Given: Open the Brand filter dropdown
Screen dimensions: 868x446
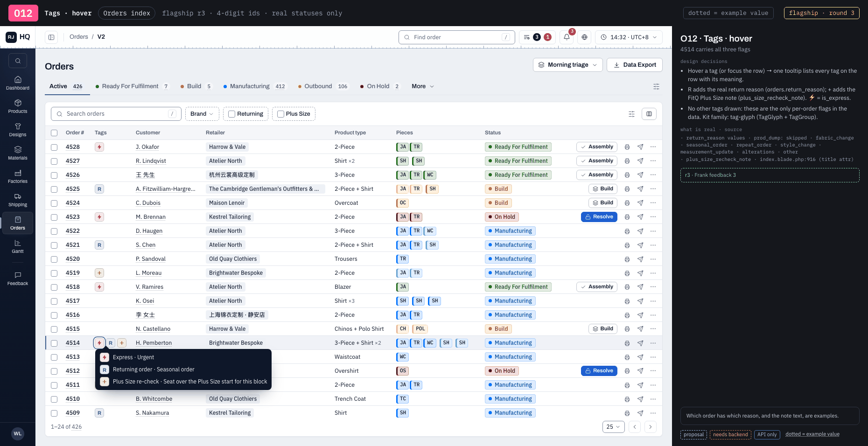Looking at the screenshot, I should coord(202,114).
